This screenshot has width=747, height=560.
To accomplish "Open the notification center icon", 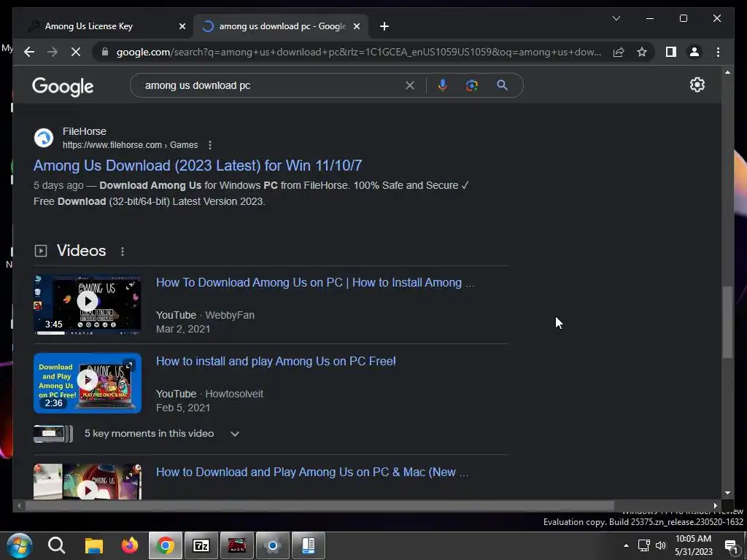I will (x=732, y=546).
